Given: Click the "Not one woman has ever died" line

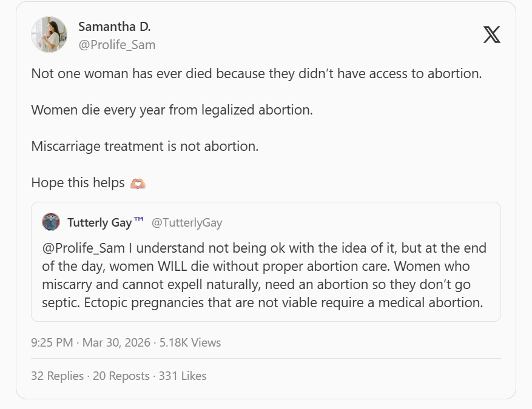Looking at the screenshot, I should coord(256,74).
